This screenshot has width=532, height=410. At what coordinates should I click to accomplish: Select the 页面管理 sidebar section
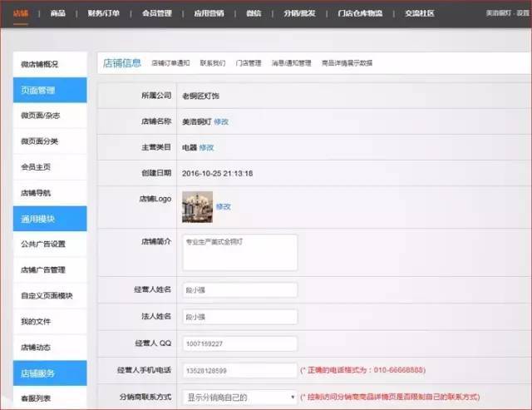[x=50, y=90]
